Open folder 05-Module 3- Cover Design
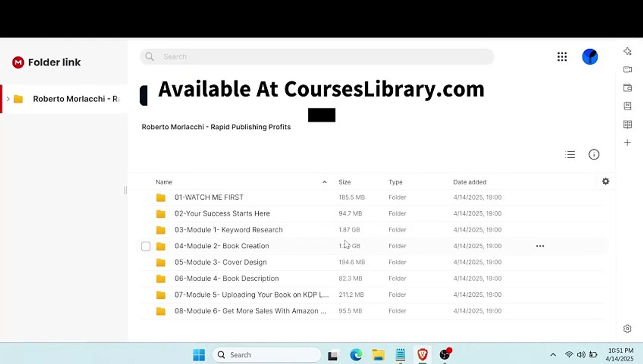 pos(220,262)
